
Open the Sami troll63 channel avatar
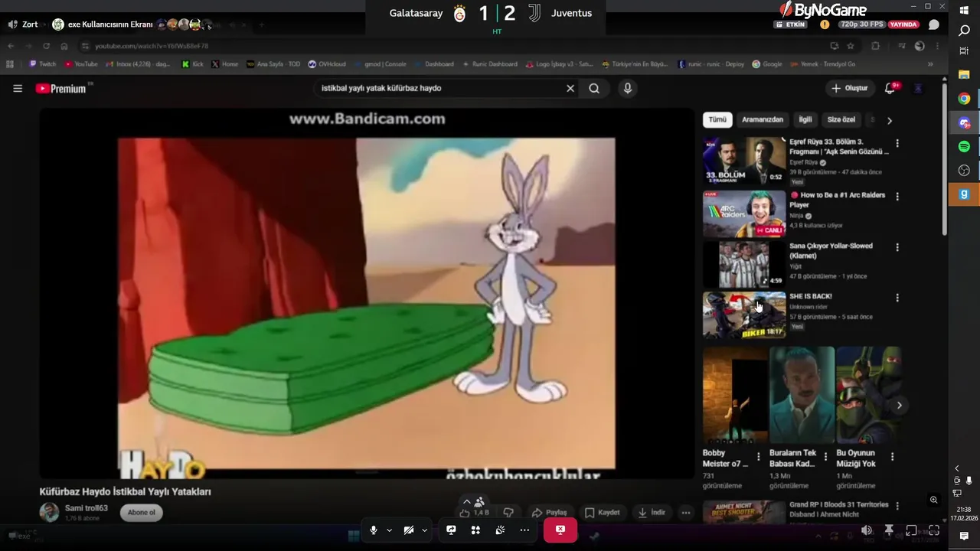[x=50, y=513]
